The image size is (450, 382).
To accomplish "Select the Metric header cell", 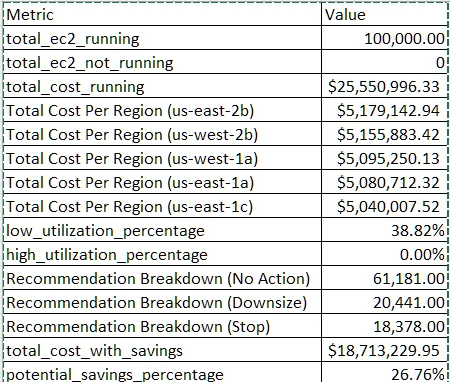I will [x=162, y=14].
